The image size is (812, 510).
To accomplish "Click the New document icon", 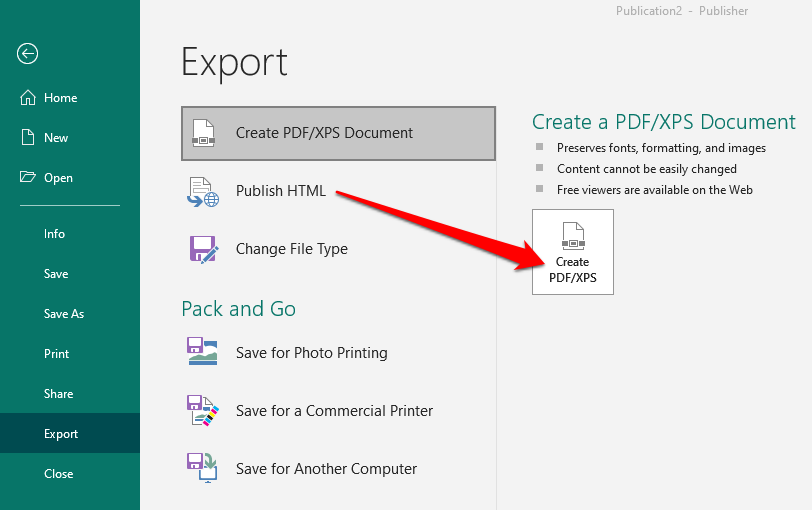I will (x=27, y=138).
